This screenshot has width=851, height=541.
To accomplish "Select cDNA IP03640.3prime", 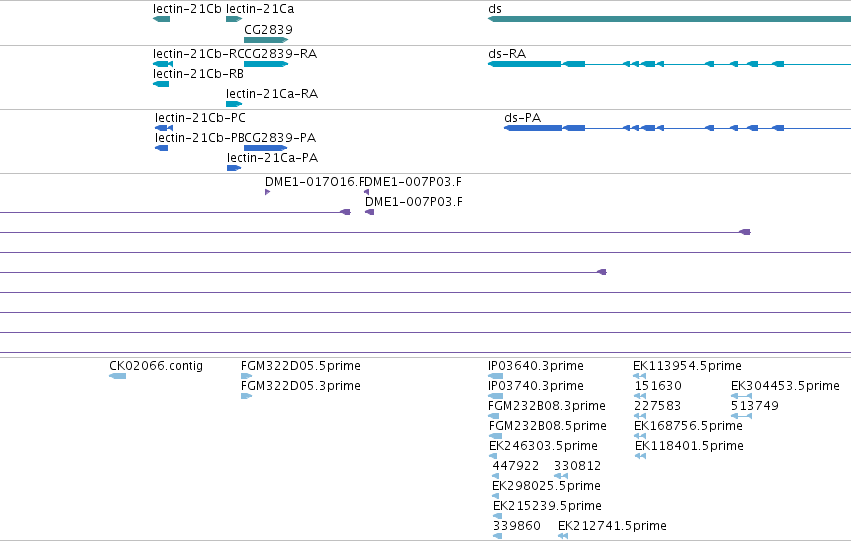I will pyautogui.click(x=496, y=376).
